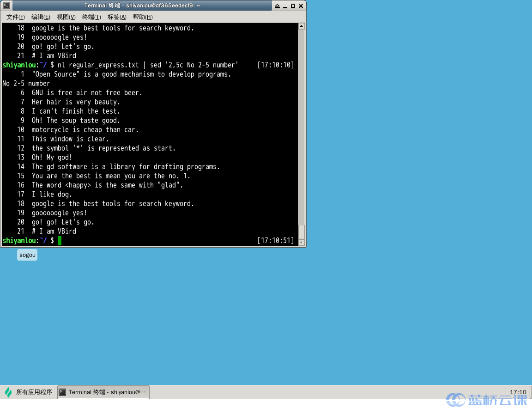Open the 终端(T) menu
This screenshot has height=414, width=532.
pos(91,17)
